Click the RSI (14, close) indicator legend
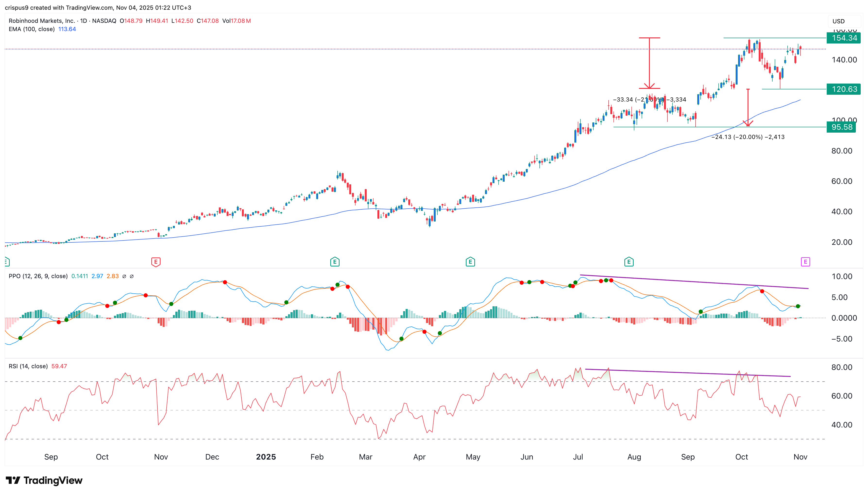868x495 pixels. (x=28, y=366)
